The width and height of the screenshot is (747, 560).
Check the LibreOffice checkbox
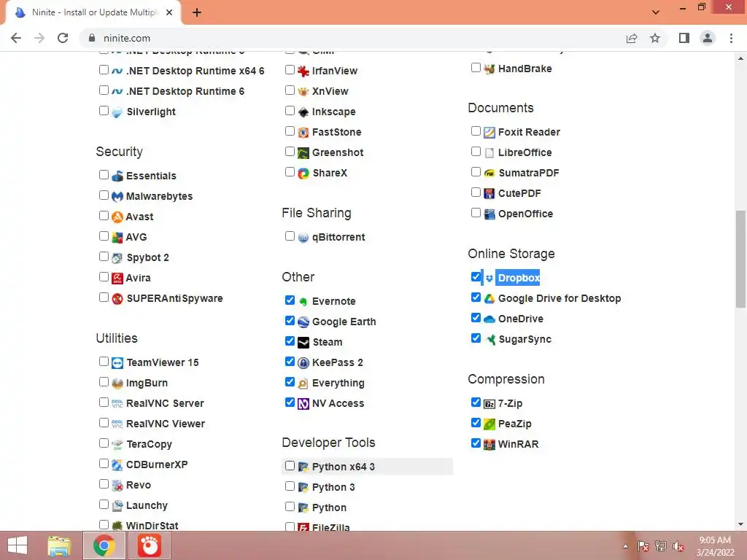476,152
